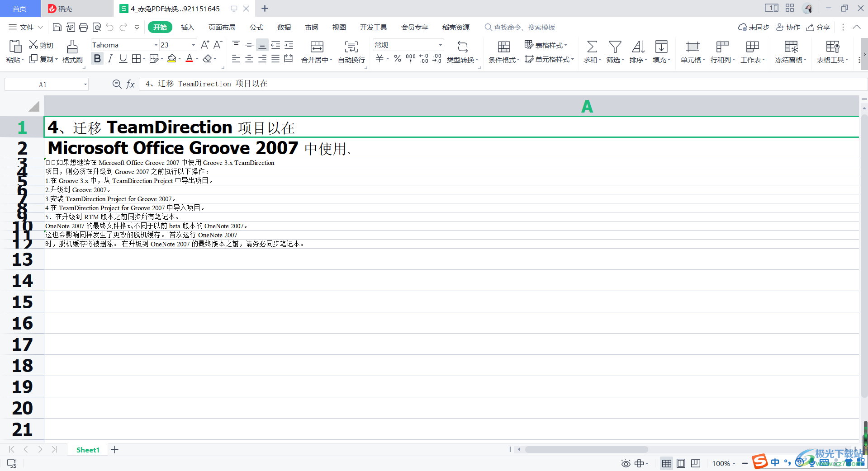The height and width of the screenshot is (471, 868).
Task: Click the Redo arrow
Action: tap(123, 27)
